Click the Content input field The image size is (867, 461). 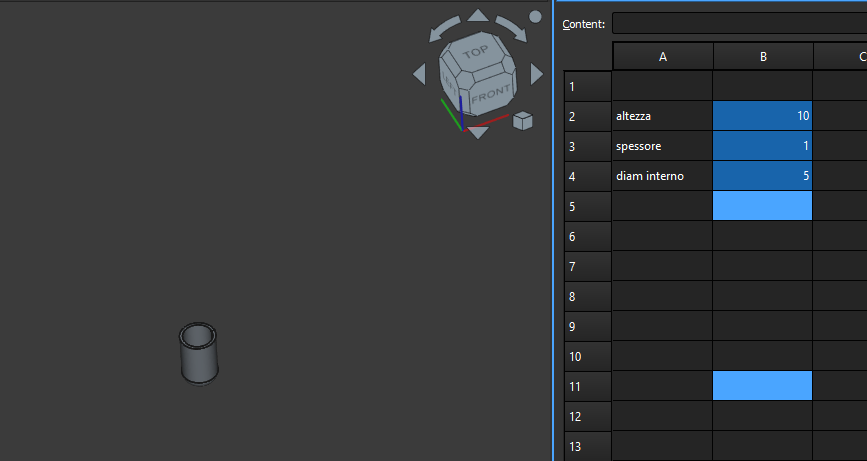click(x=738, y=23)
